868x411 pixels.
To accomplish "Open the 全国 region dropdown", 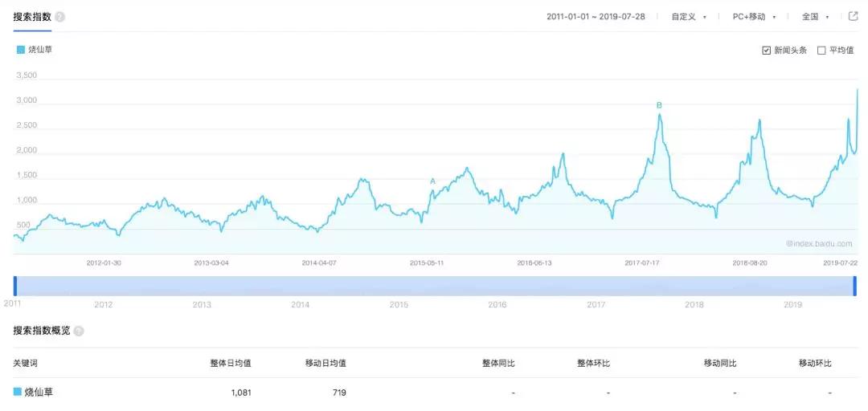I will [x=815, y=16].
